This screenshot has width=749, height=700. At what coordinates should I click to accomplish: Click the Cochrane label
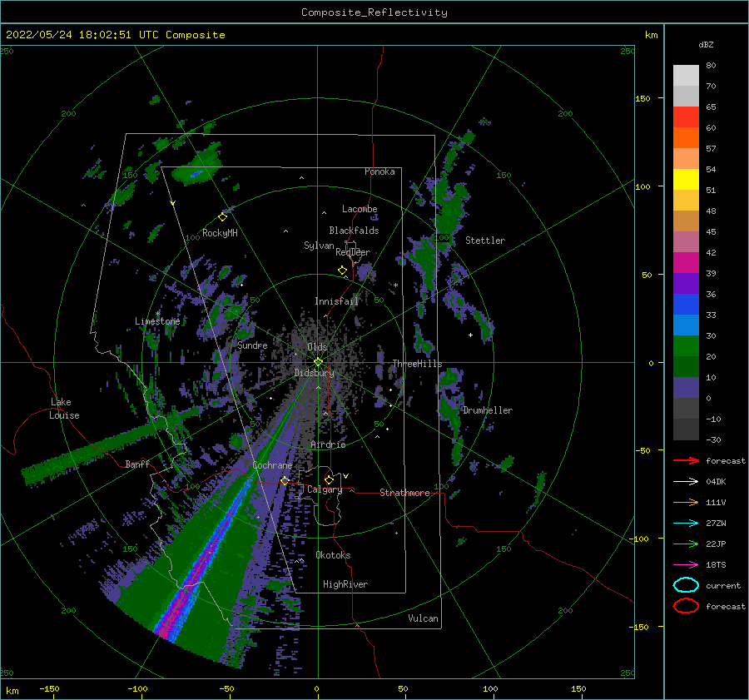click(x=272, y=465)
